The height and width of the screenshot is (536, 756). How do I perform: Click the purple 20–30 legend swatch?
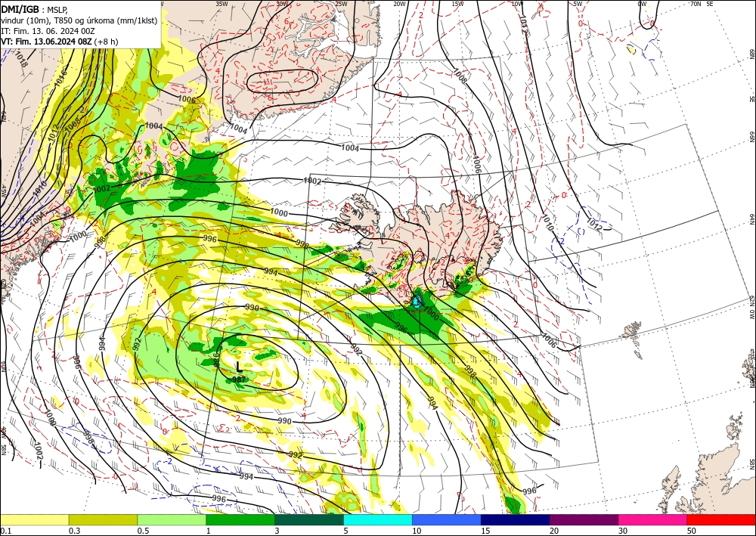(584, 519)
